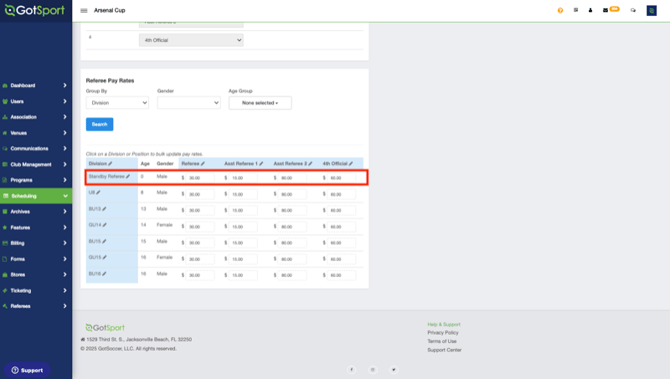Open the Referees sidebar menu
The height and width of the screenshot is (379, 670).
click(36, 306)
